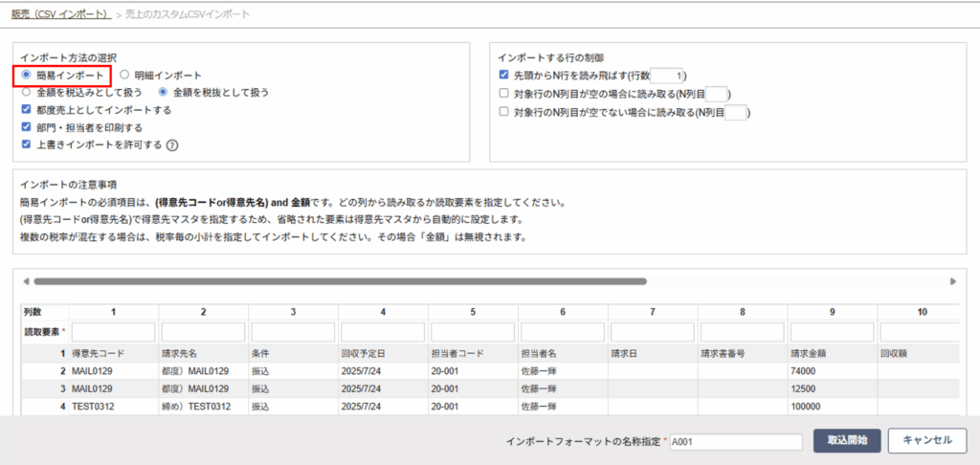The image size is (980, 465).
Task: Click the left arrow of horizontal scrollbar
Action: [x=26, y=282]
